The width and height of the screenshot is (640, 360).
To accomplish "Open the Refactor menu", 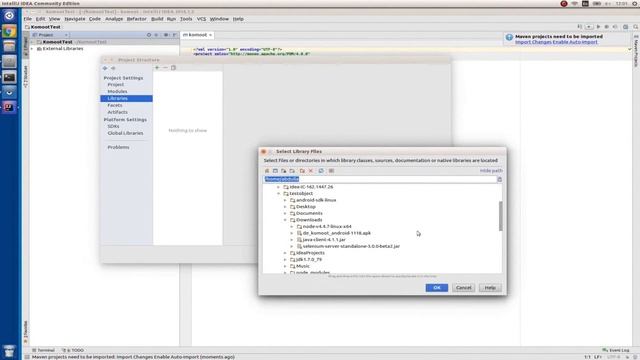I will coord(136,19).
